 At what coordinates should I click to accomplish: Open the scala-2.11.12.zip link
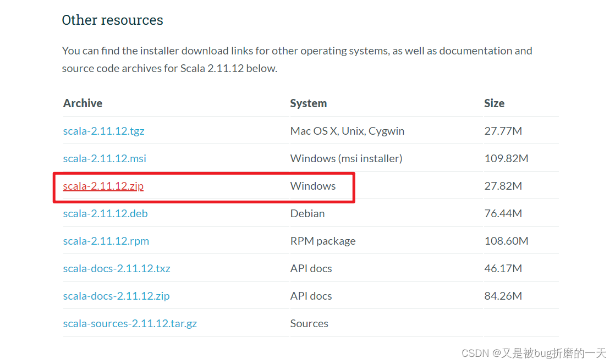(103, 186)
